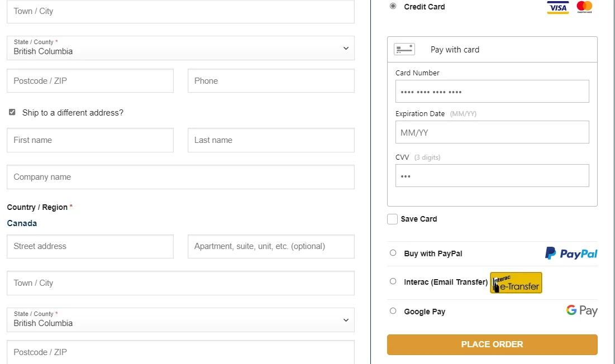Image resolution: width=615 pixels, height=364 pixels.
Task: Click the Buy with PayPal label
Action: coord(433,253)
